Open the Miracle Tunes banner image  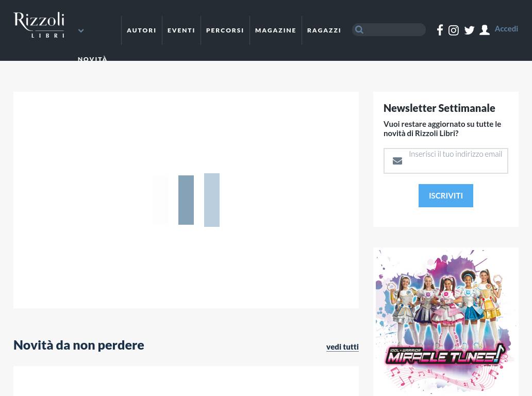click(446, 321)
